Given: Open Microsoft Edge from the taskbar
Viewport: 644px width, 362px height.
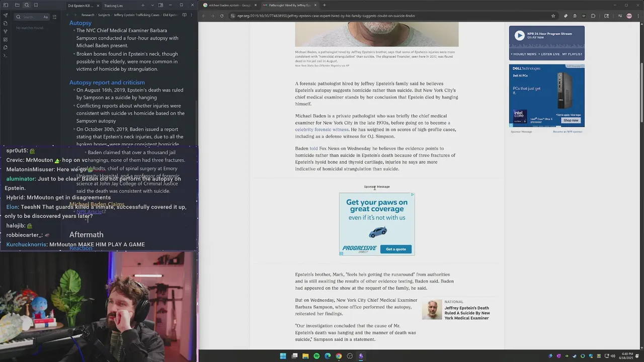Looking at the screenshot, I should pyautogui.click(x=328, y=356).
